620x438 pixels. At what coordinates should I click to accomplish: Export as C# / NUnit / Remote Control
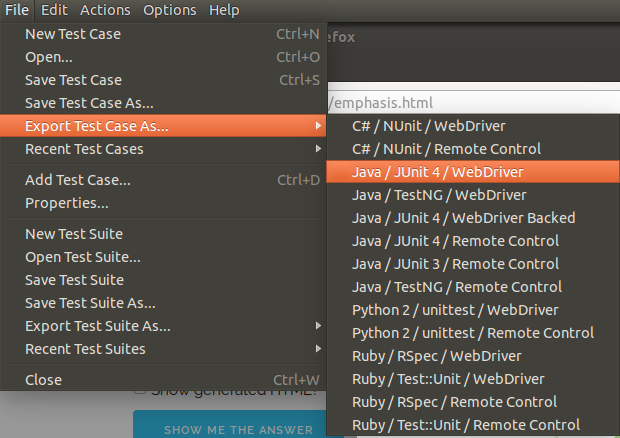[x=473, y=149]
